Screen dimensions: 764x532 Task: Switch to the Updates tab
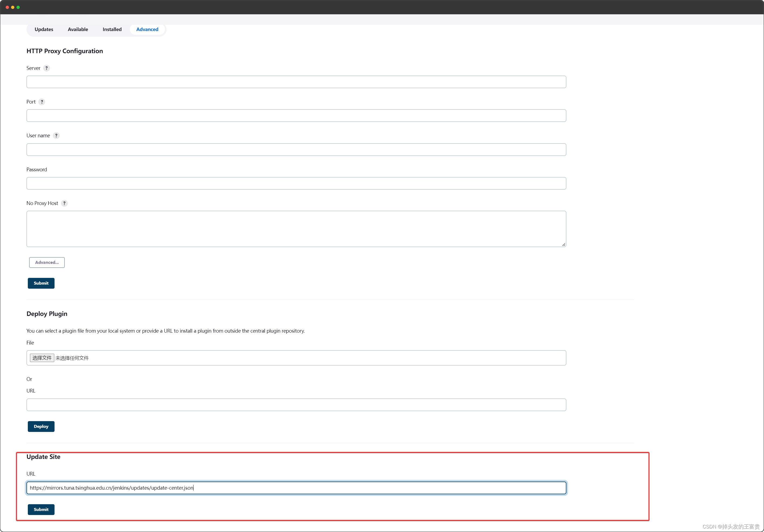(44, 29)
